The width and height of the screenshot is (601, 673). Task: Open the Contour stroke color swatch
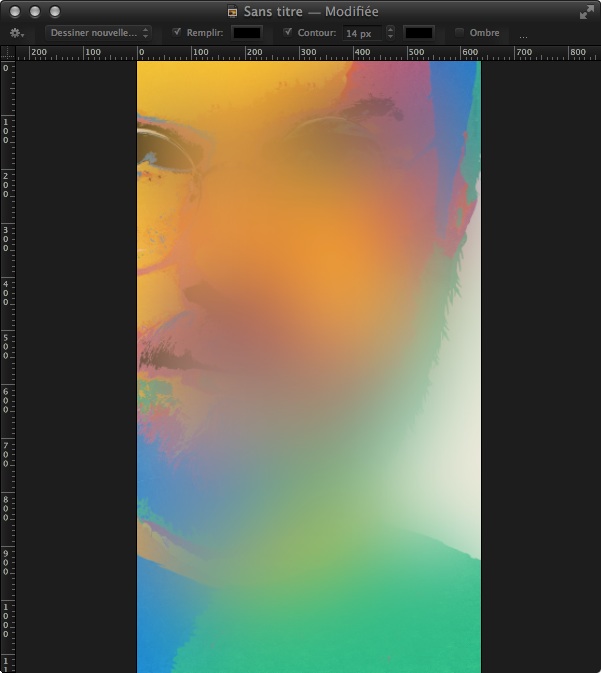419,33
